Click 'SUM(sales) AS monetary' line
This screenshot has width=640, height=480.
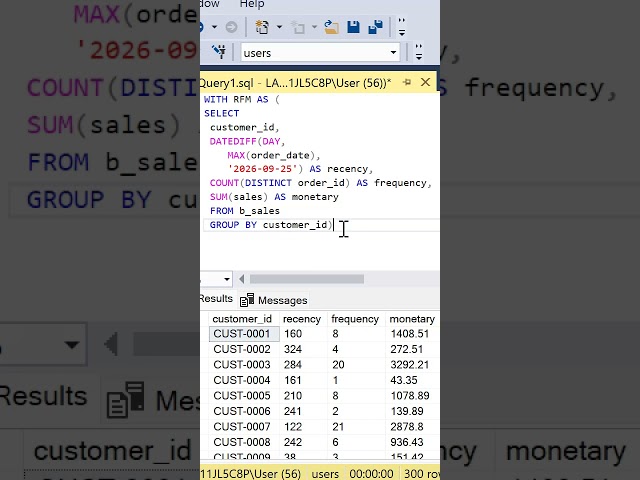click(274, 197)
